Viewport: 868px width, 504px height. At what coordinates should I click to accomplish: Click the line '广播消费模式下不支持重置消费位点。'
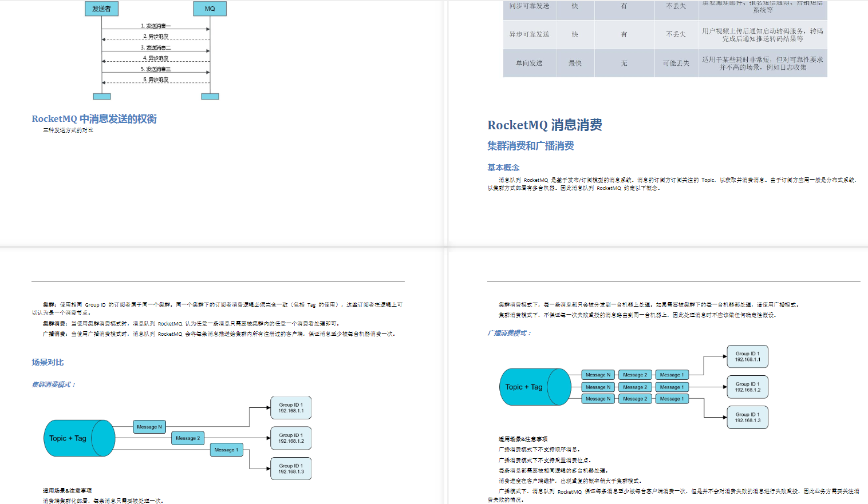[x=545, y=460]
